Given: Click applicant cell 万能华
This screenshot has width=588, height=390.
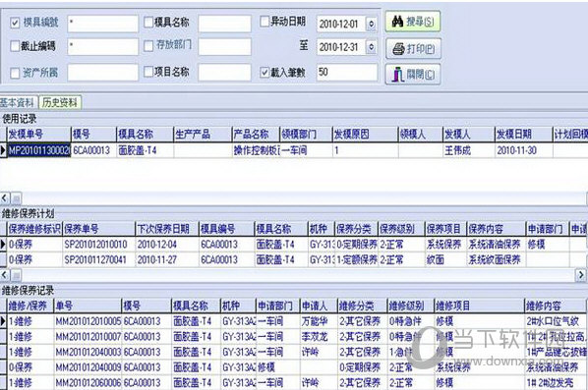Looking at the screenshot, I should (319, 321).
